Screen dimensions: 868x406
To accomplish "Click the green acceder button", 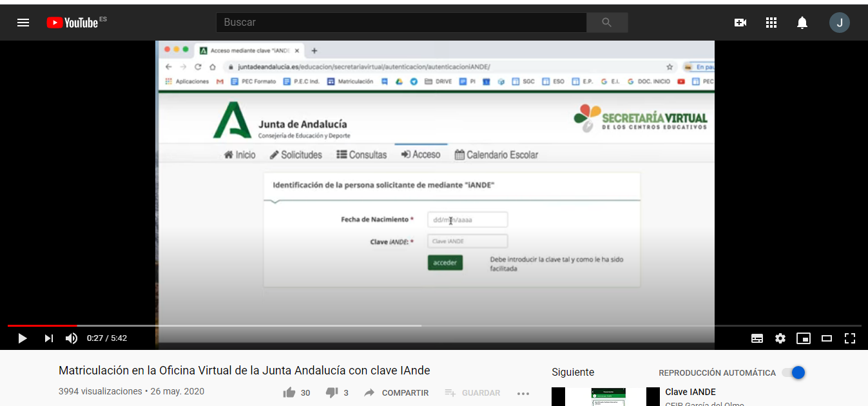I will (x=445, y=262).
